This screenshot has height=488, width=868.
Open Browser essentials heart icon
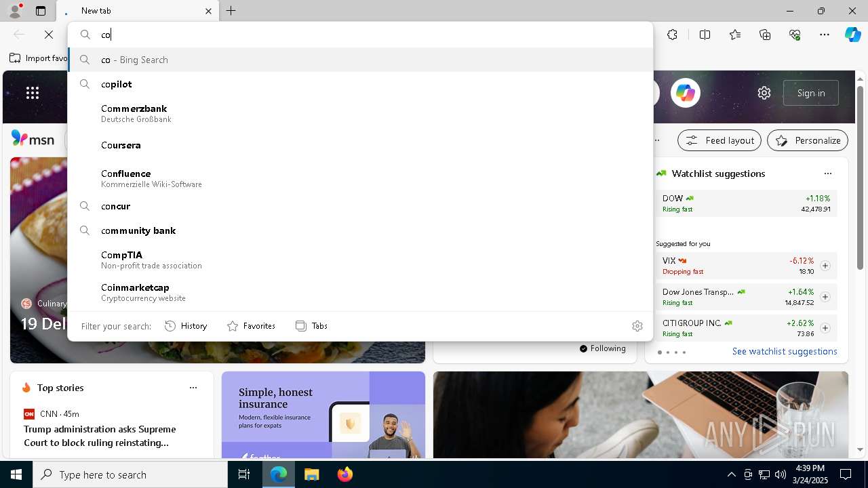795,35
